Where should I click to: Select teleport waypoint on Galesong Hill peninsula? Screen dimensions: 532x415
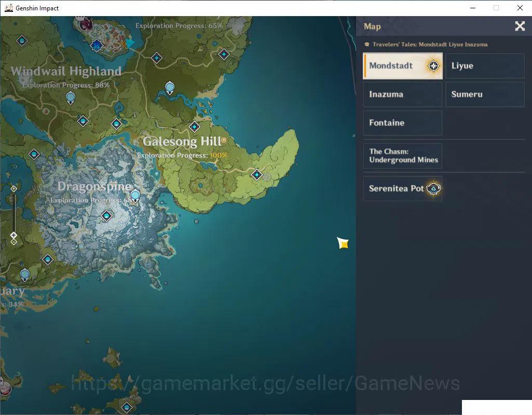tap(256, 175)
